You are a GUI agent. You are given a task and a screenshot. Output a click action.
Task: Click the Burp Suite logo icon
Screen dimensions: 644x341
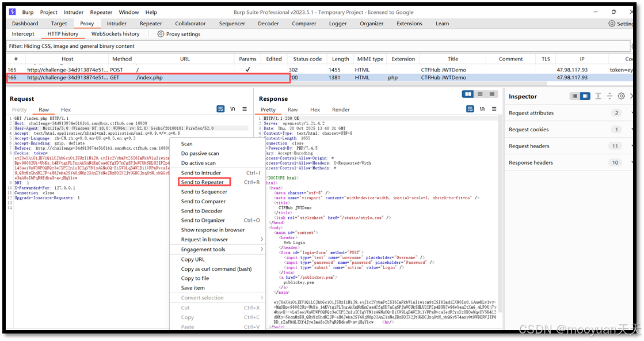coord(12,12)
